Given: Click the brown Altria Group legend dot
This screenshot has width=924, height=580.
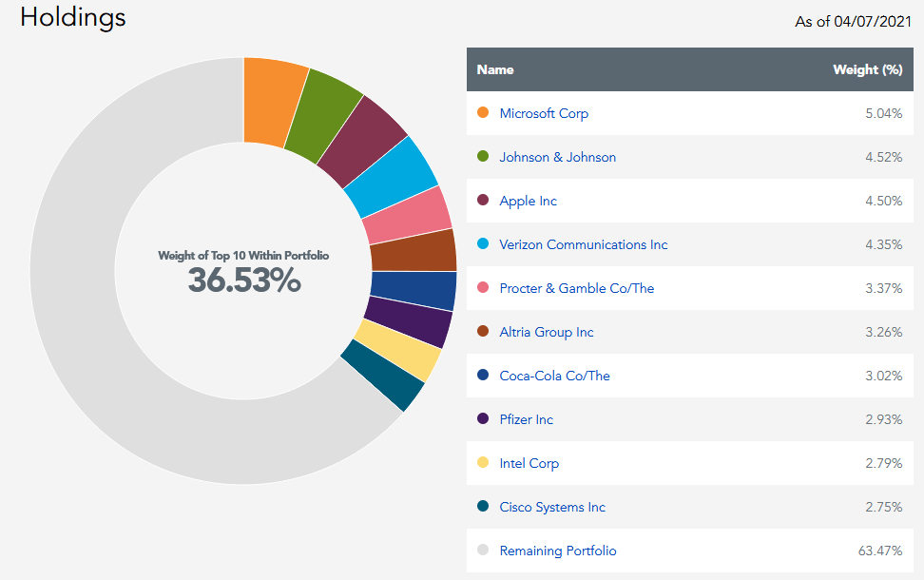Looking at the screenshot, I should pos(483,331).
